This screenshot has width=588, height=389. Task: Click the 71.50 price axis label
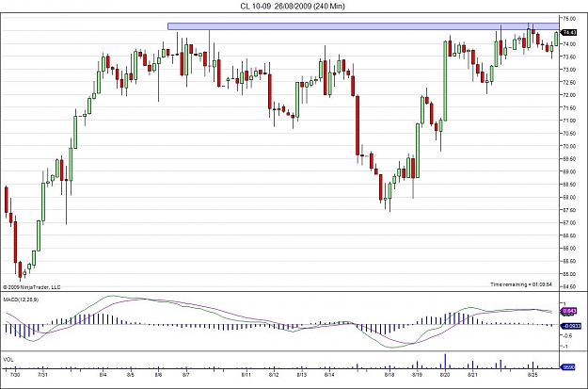pos(569,107)
